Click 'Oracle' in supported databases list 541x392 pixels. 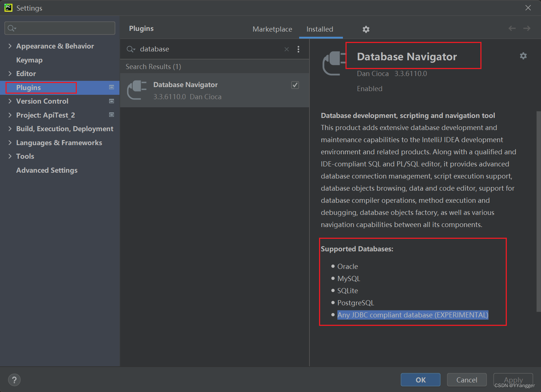pos(348,266)
